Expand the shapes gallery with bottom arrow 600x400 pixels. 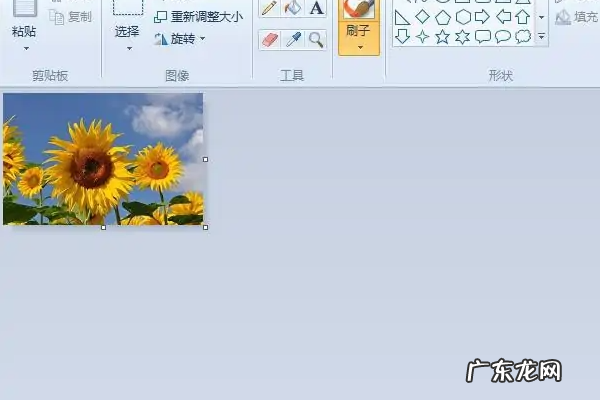point(541,37)
